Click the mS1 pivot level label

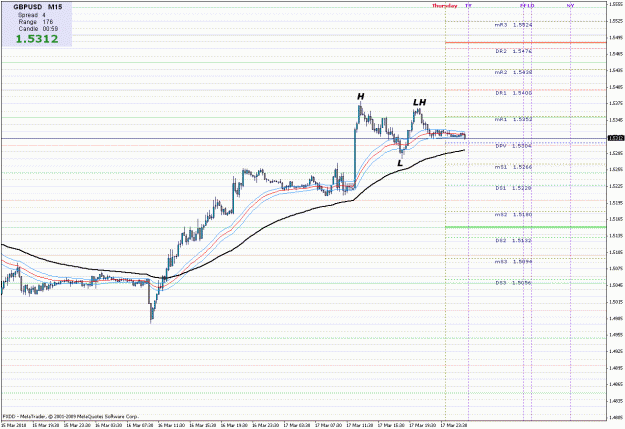coord(513,167)
